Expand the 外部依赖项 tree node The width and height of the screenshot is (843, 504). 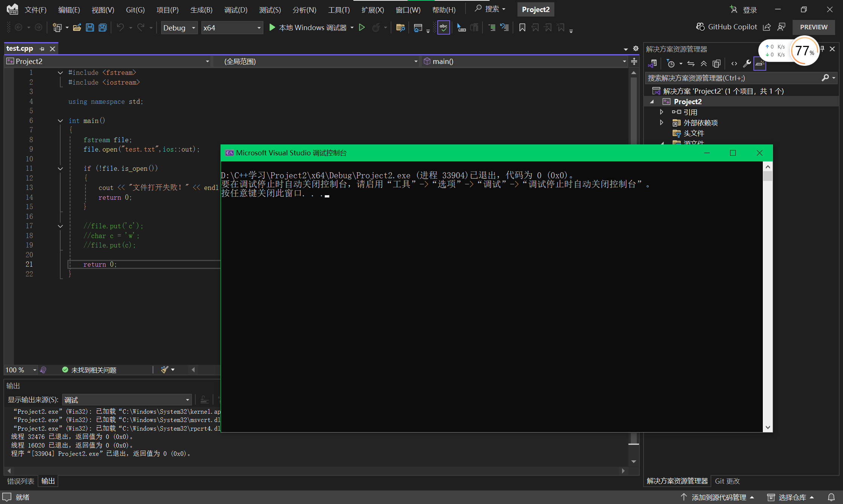click(662, 123)
